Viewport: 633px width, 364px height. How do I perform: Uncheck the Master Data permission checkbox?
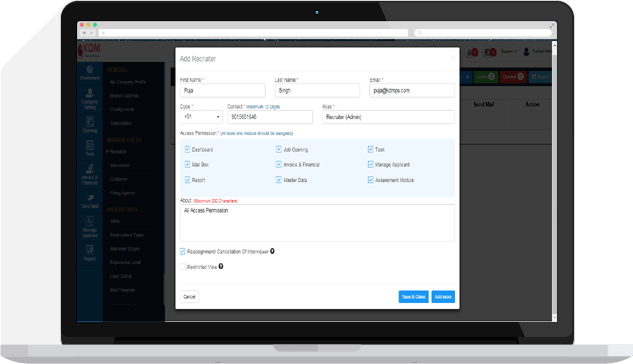pyautogui.click(x=279, y=180)
